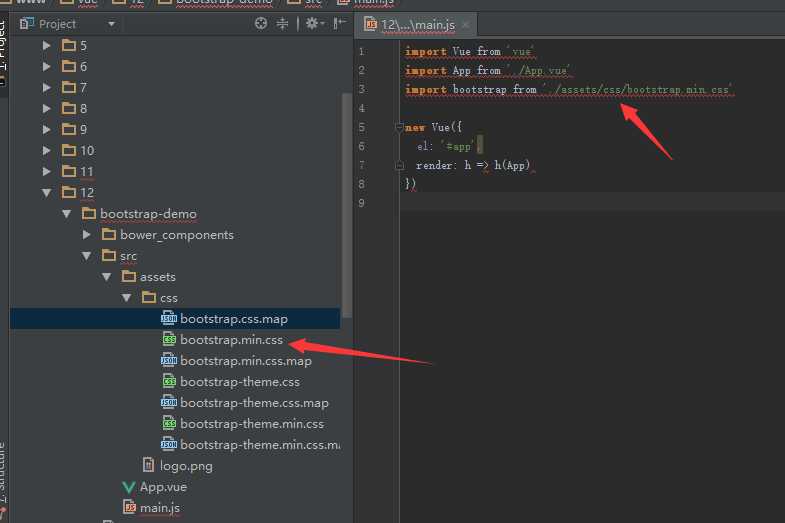Image resolution: width=785 pixels, height=523 pixels.
Task: Click the assets folder icon
Action: click(x=129, y=276)
